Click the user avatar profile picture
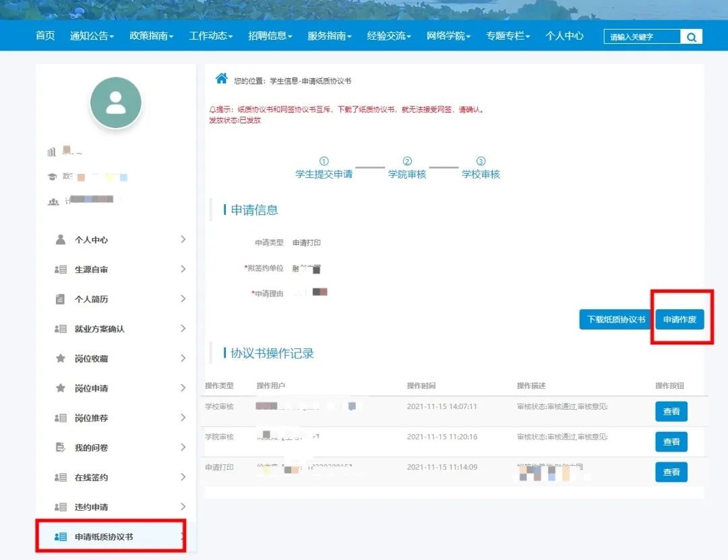 (116, 103)
